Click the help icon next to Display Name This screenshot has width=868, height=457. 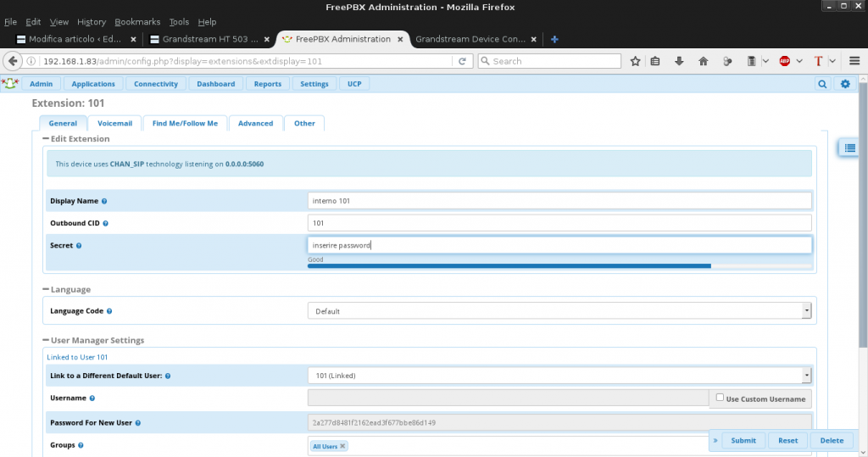pos(104,201)
